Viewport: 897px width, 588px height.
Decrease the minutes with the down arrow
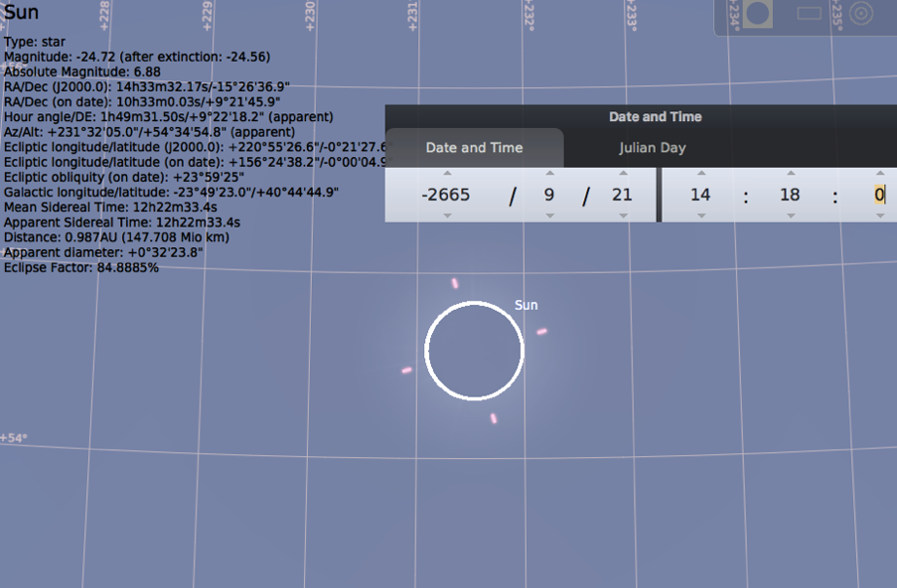pyautogui.click(x=790, y=216)
